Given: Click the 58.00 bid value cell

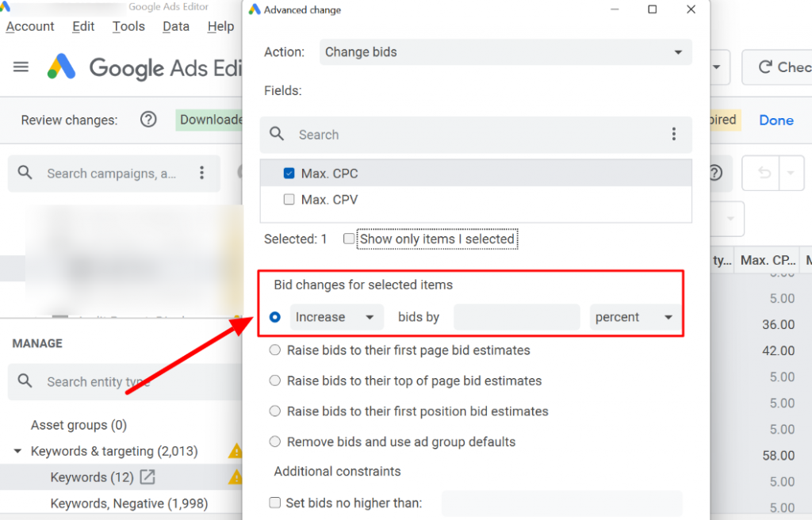Looking at the screenshot, I should 778,455.
